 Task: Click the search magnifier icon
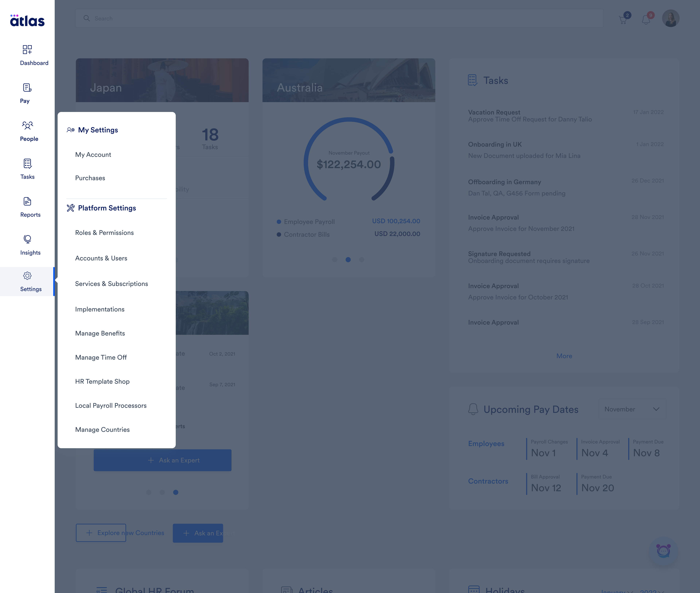coord(87,18)
